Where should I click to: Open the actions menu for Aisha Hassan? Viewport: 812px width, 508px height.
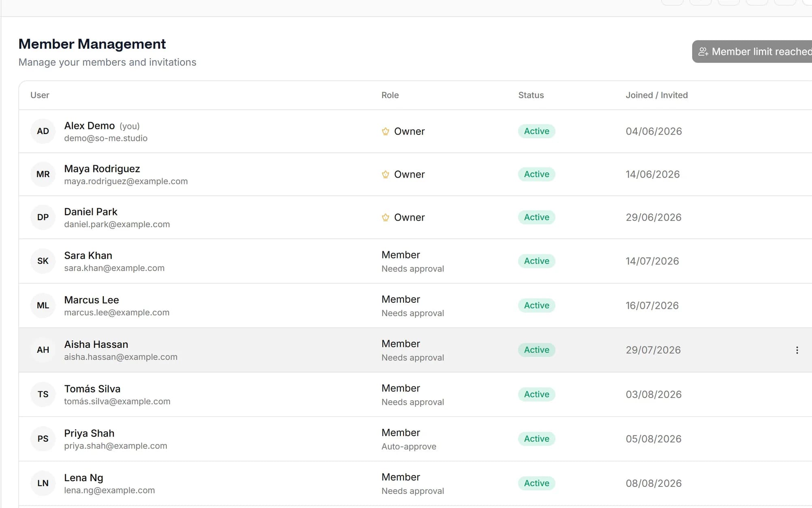(x=797, y=350)
